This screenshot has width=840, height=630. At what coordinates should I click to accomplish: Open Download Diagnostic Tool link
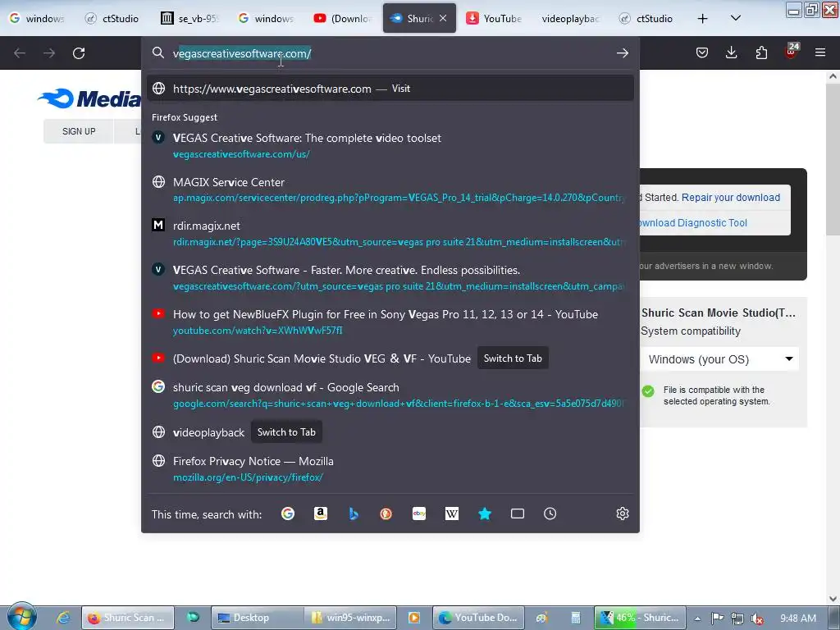(693, 223)
